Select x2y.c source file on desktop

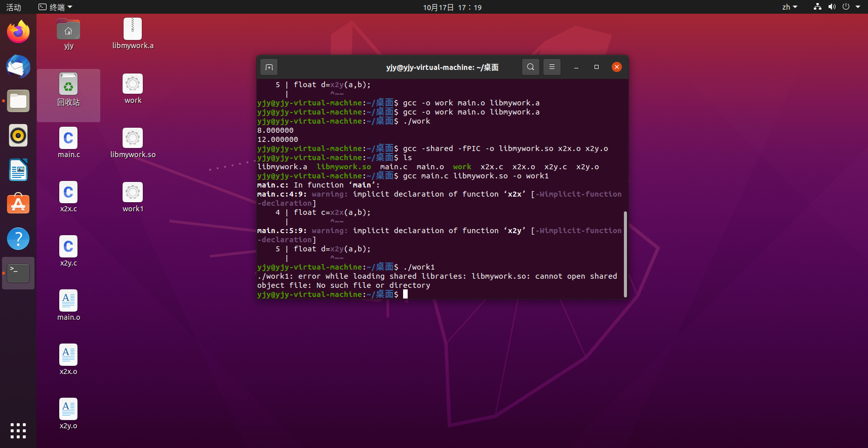click(68, 251)
